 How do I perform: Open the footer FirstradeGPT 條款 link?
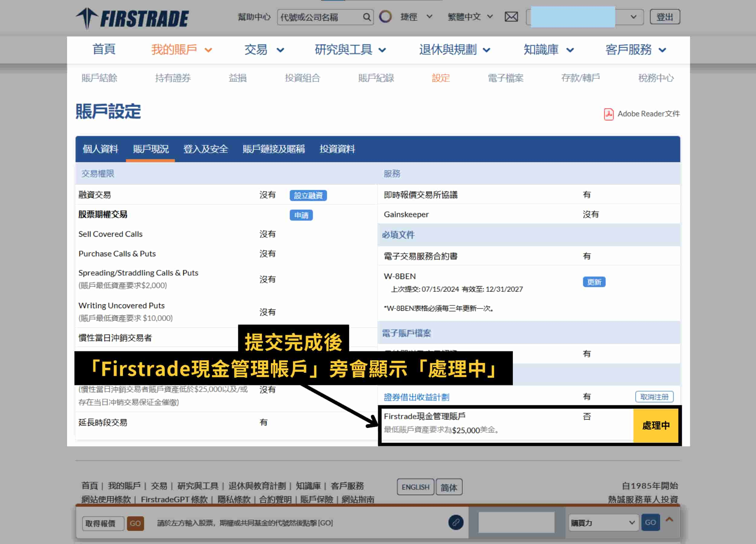pyautogui.click(x=174, y=499)
